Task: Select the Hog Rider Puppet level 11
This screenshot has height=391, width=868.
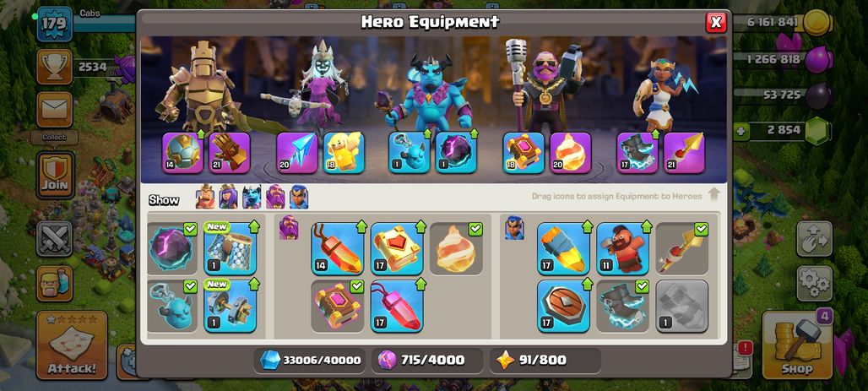Action: pos(623,248)
